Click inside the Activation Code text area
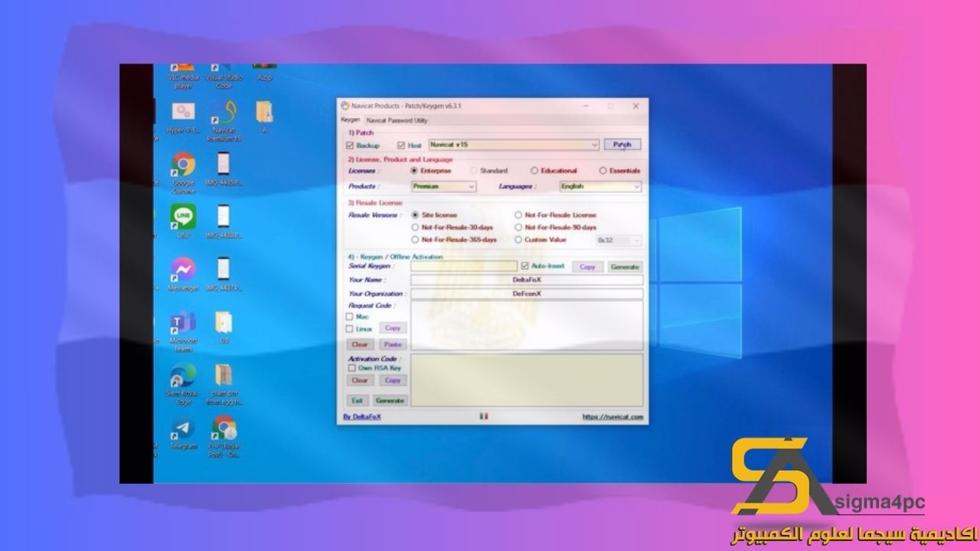980x551 pixels. coord(527,380)
